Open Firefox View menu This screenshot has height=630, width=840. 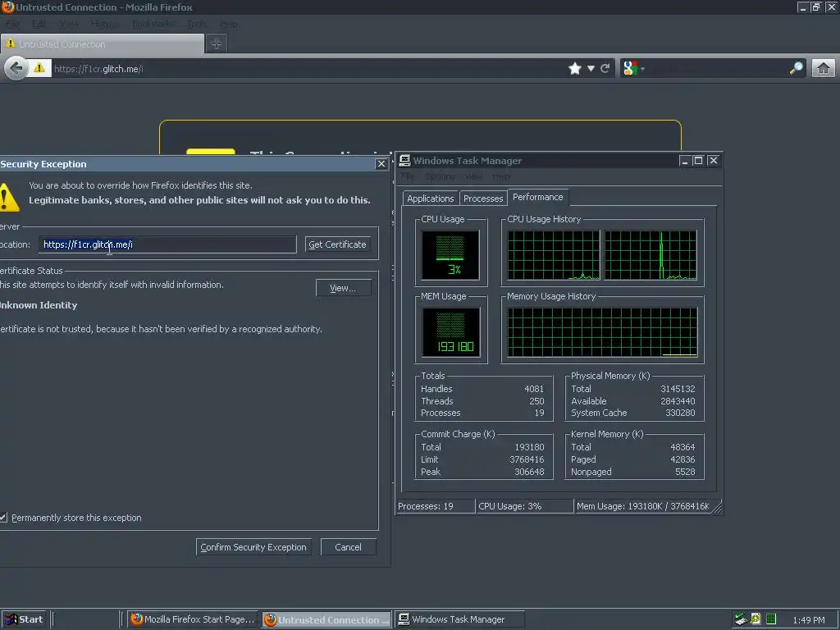pos(69,24)
